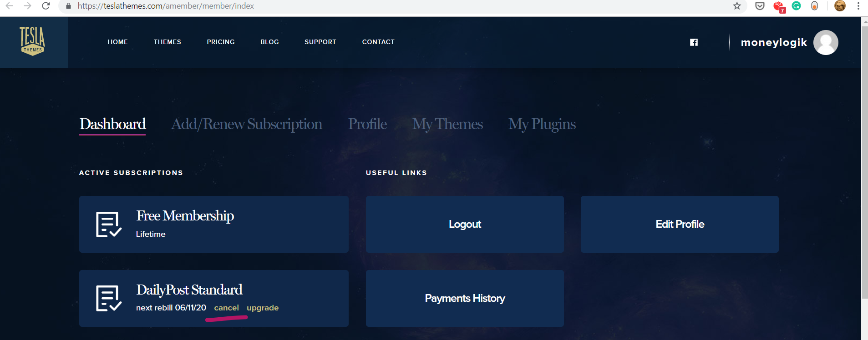868x340 pixels.
Task: Click the moneylogik username
Action: coord(774,42)
